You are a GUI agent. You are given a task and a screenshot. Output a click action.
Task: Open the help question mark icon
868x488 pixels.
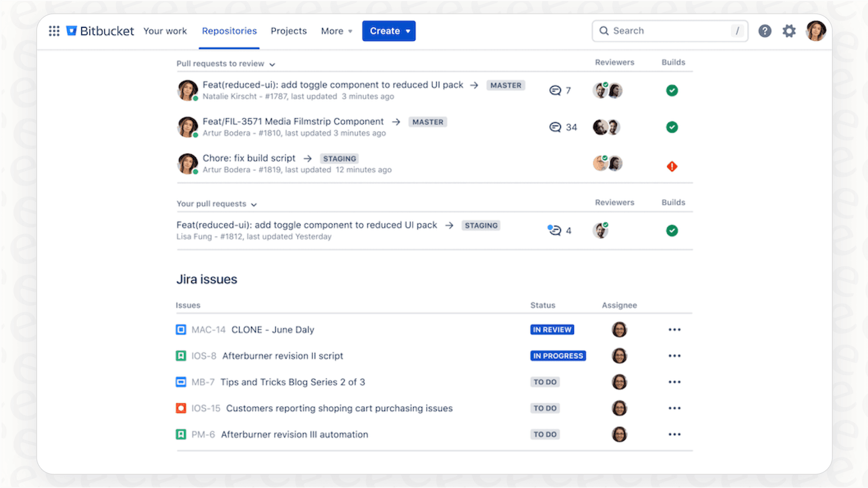coord(765,31)
